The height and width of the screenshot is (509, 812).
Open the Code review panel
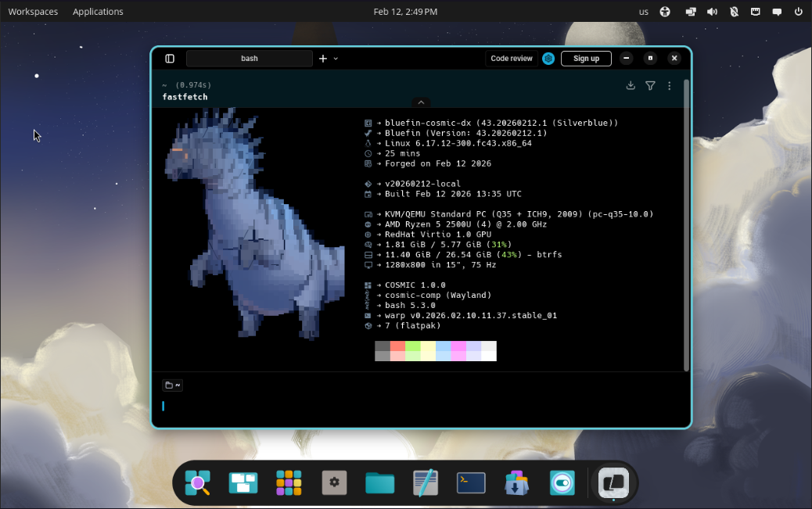(x=511, y=59)
